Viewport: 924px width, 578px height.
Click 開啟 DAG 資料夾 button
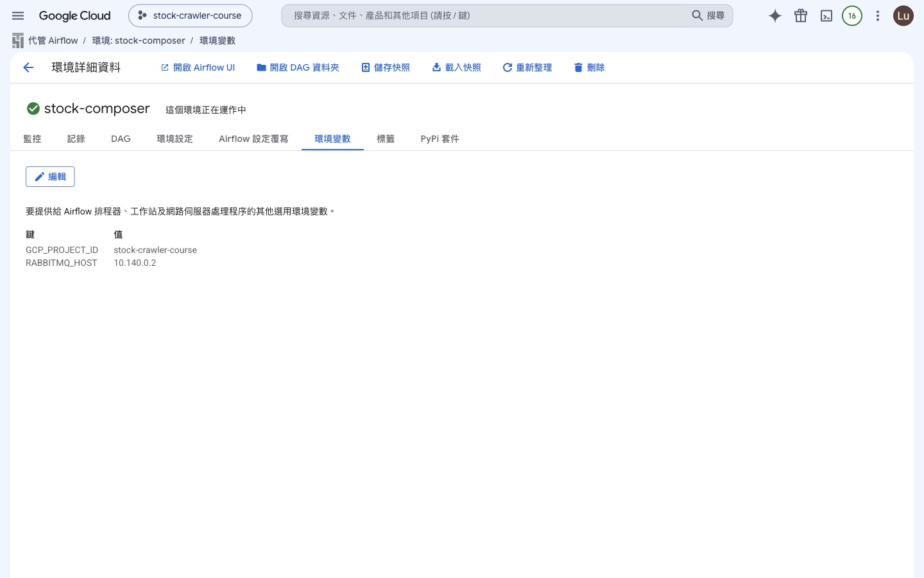pos(298,67)
